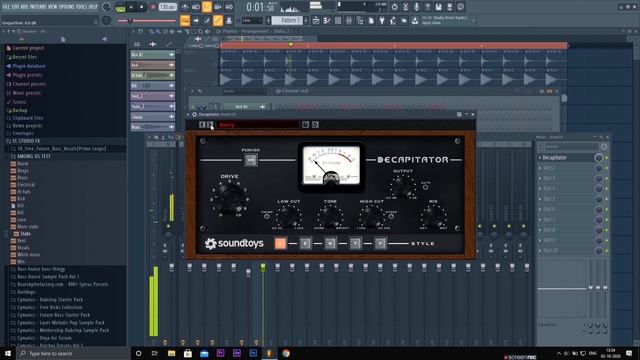Select style N button on Decapitator

click(330, 243)
